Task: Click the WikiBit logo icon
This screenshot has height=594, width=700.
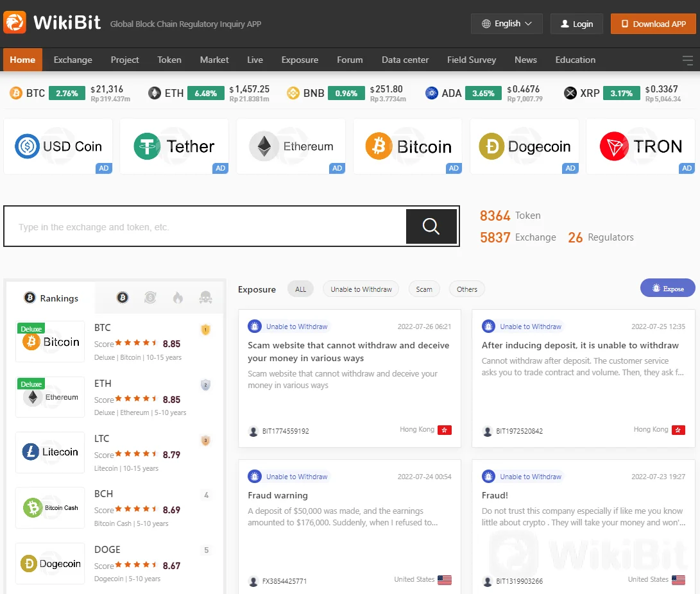Action: tap(15, 22)
